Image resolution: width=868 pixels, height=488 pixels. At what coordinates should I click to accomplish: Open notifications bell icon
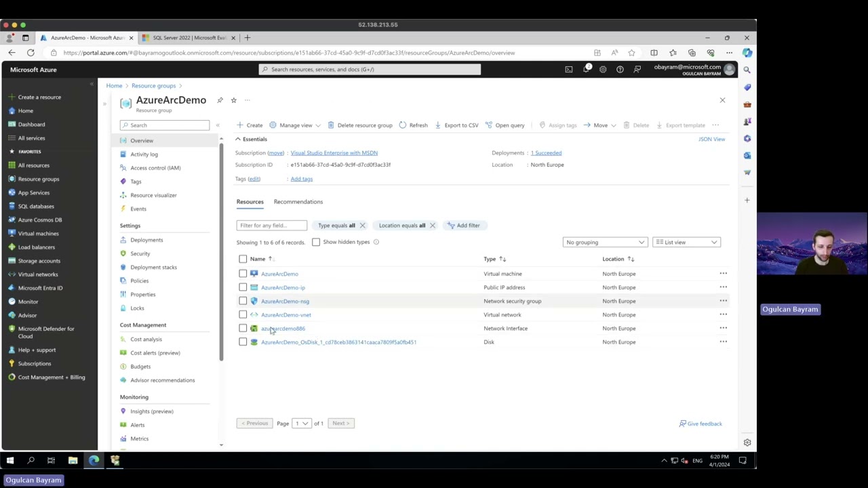[586, 69]
